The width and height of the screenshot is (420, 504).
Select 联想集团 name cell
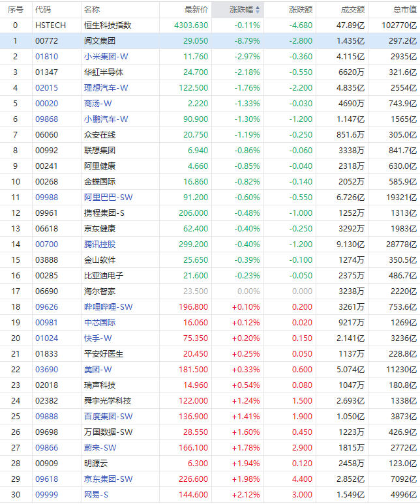100,151
